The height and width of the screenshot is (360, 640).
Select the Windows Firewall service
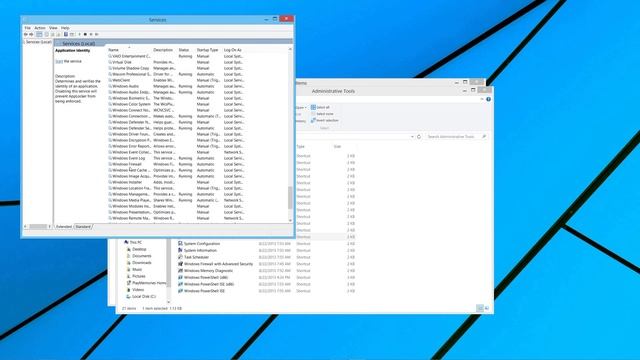click(x=176, y=164)
